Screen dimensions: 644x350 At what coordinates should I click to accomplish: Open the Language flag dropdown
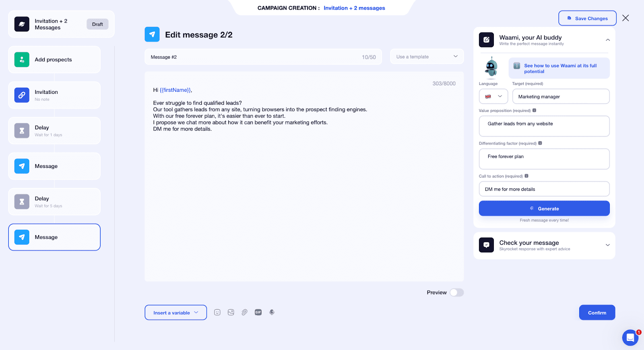(x=493, y=97)
